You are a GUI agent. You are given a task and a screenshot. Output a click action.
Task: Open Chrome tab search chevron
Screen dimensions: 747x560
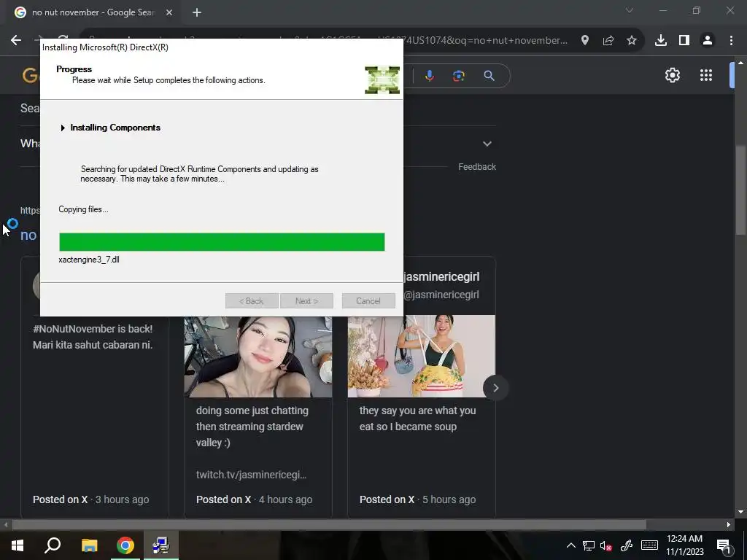pos(630,10)
